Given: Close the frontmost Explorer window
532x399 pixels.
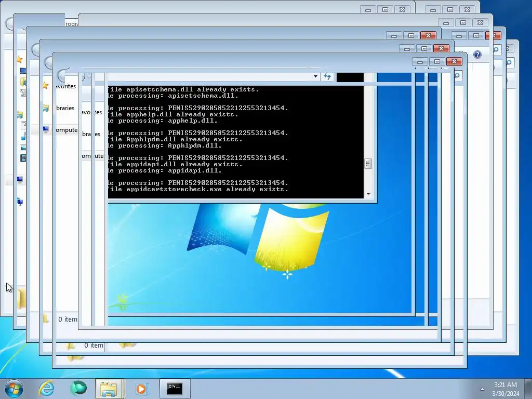Looking at the screenshot, I should point(454,61).
